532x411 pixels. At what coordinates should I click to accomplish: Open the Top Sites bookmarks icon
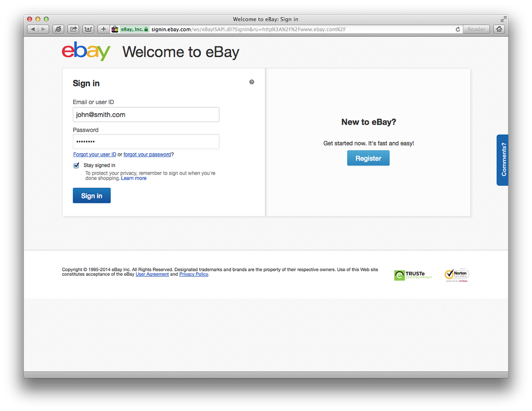tap(88, 29)
